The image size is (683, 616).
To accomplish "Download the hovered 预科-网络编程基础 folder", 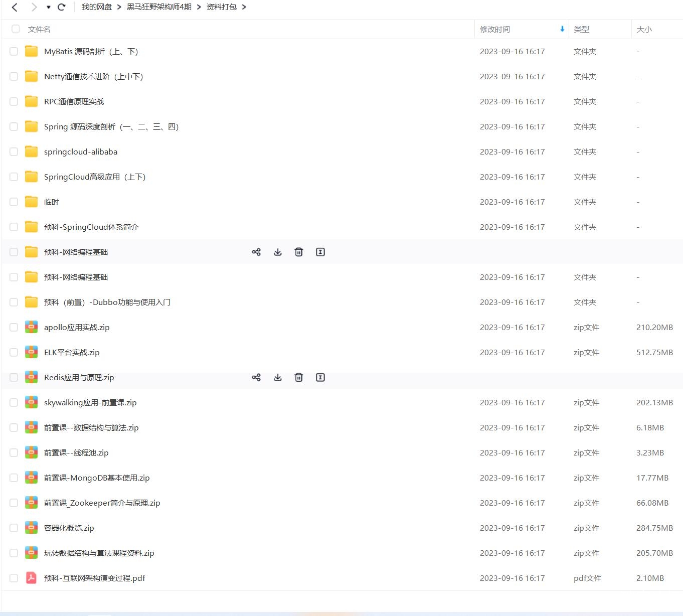I will 278,252.
